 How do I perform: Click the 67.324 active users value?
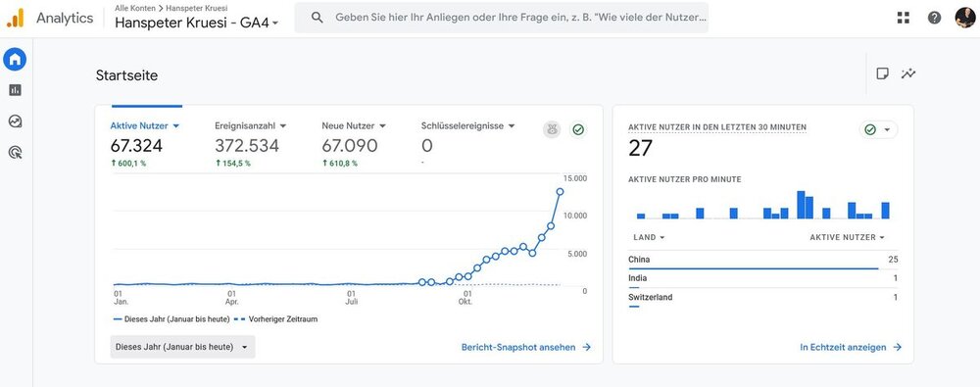(x=136, y=146)
